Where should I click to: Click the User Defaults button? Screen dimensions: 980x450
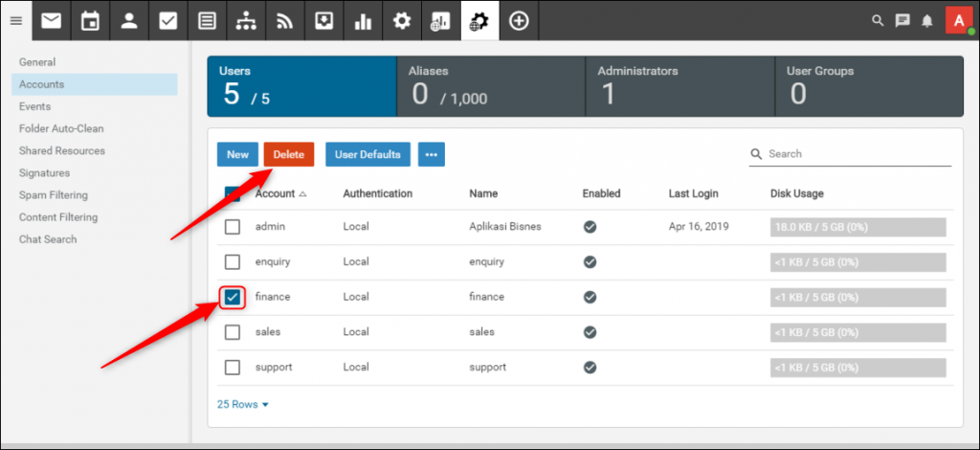pos(367,154)
